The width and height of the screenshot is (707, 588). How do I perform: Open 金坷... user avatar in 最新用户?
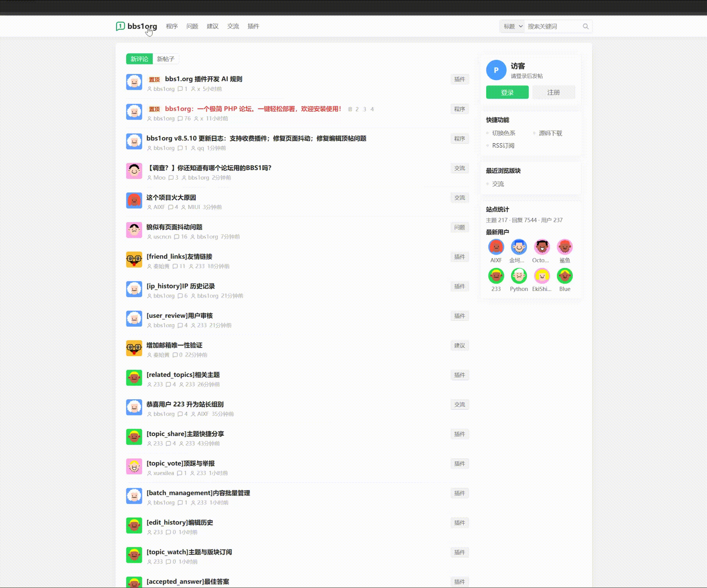click(519, 247)
